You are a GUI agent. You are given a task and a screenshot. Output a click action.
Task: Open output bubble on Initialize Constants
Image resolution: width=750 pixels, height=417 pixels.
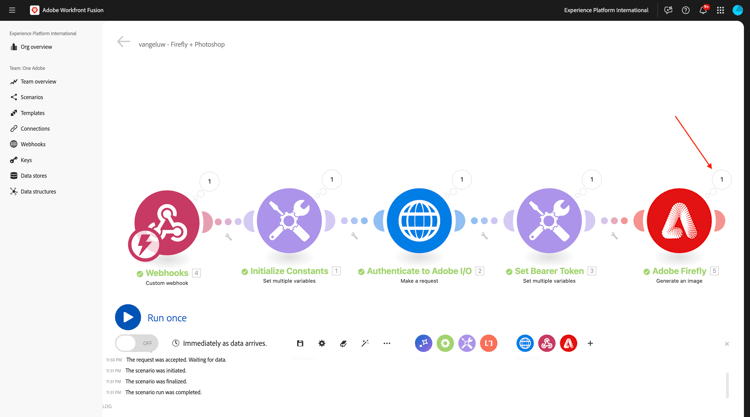[332, 179]
